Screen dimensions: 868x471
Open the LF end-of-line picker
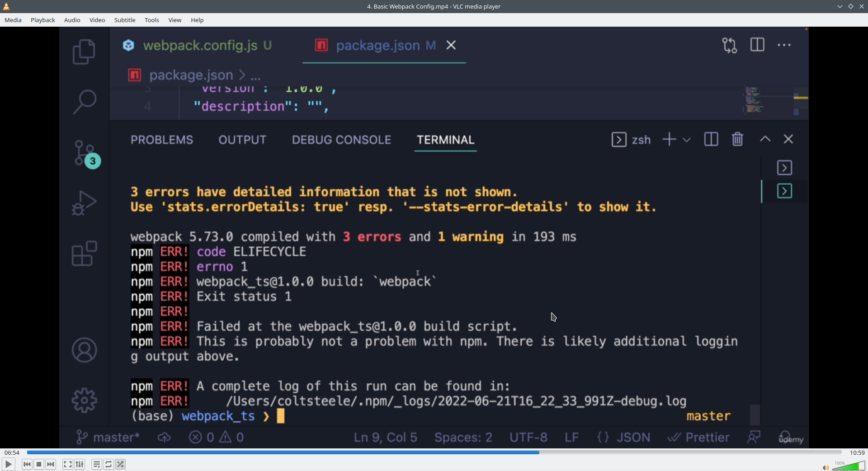pyautogui.click(x=572, y=437)
